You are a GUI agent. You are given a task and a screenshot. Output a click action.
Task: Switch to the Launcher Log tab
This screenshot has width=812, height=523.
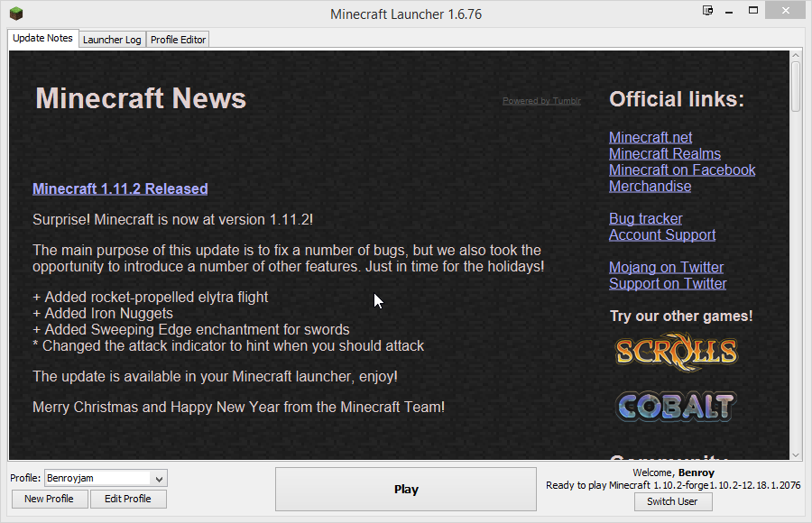(112, 40)
